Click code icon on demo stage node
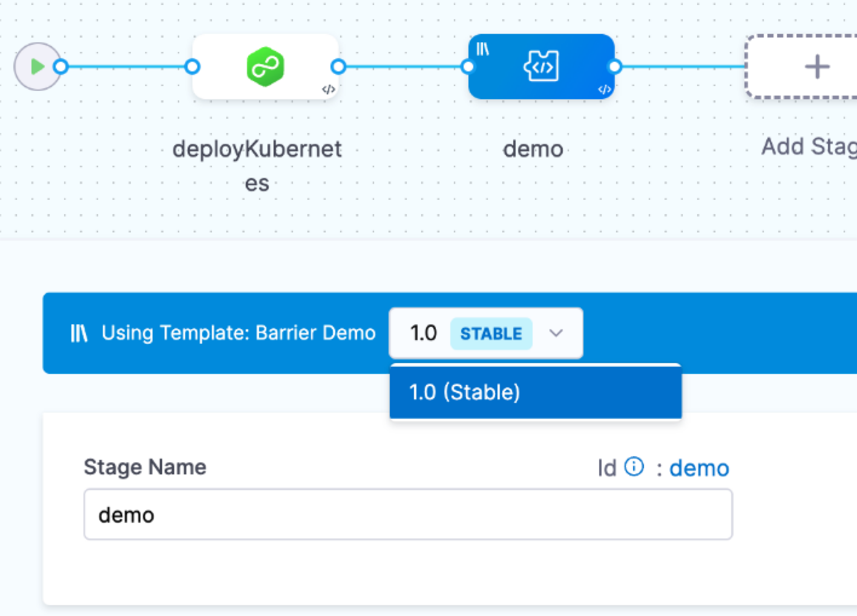 click(x=604, y=90)
